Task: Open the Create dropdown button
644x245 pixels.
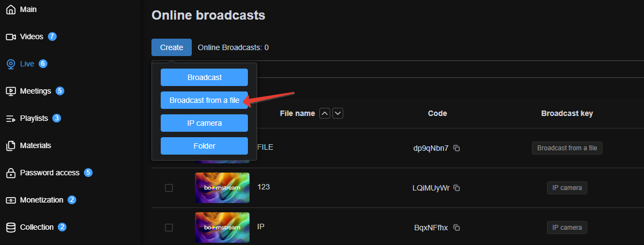Action: [x=172, y=47]
